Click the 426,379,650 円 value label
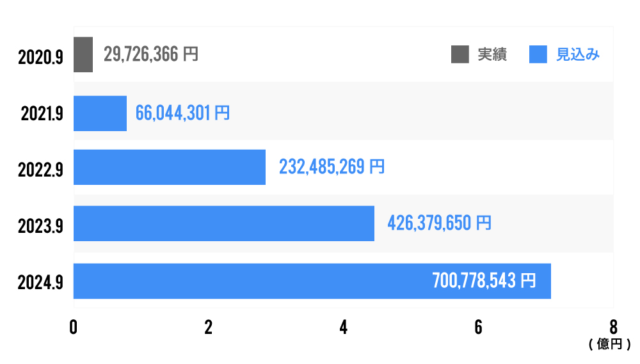This screenshot has width=640, height=364. (x=439, y=223)
